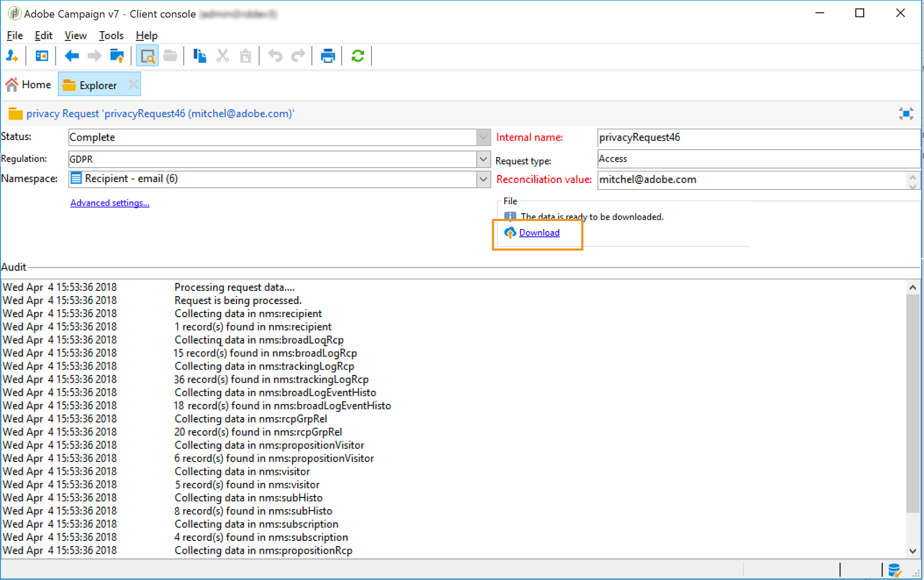Go back with the blue left arrow

point(71,56)
